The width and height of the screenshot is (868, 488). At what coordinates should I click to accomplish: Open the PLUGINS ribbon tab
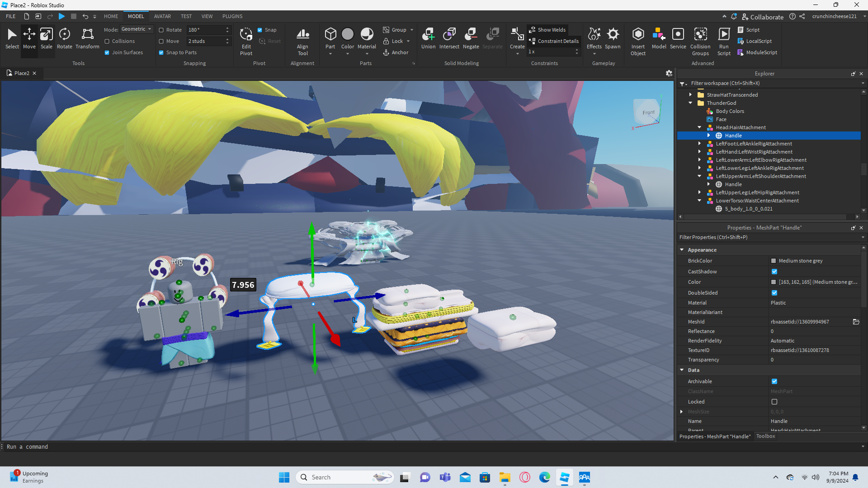click(x=232, y=16)
